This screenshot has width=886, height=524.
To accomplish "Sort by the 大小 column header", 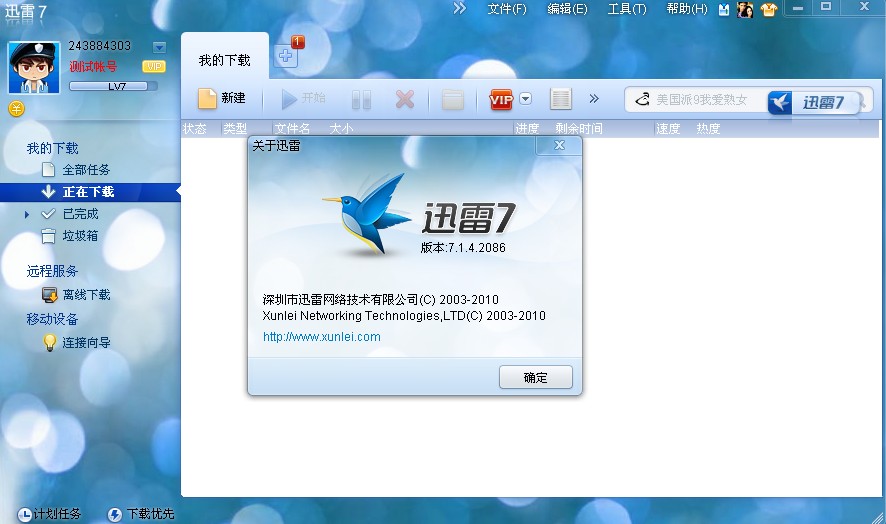I will point(341,129).
